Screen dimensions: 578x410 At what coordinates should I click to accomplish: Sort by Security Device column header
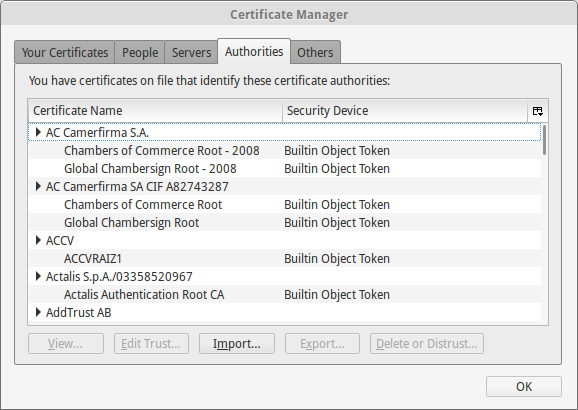click(x=405, y=111)
